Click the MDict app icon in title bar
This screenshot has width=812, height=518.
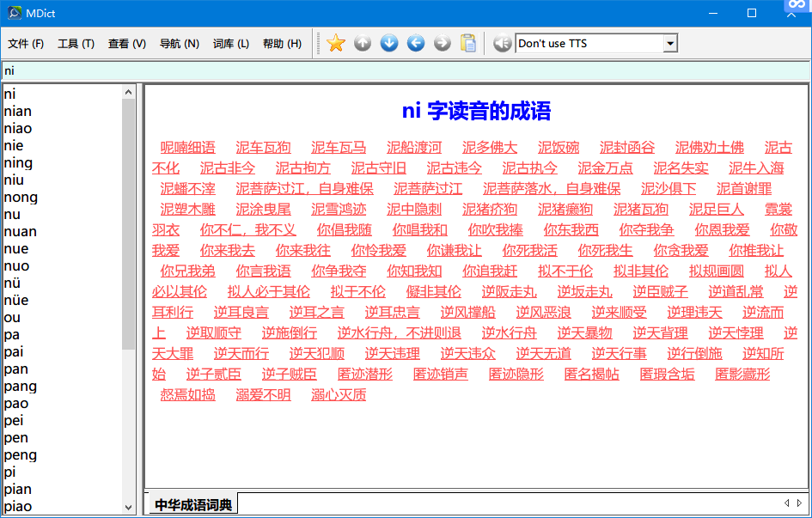click(x=15, y=13)
